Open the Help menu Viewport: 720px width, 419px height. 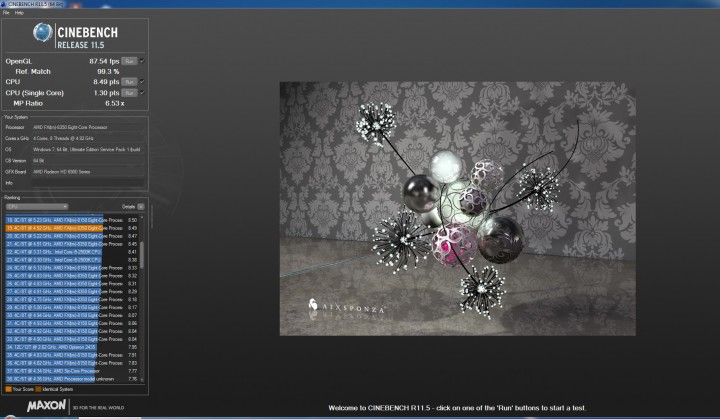19,13
